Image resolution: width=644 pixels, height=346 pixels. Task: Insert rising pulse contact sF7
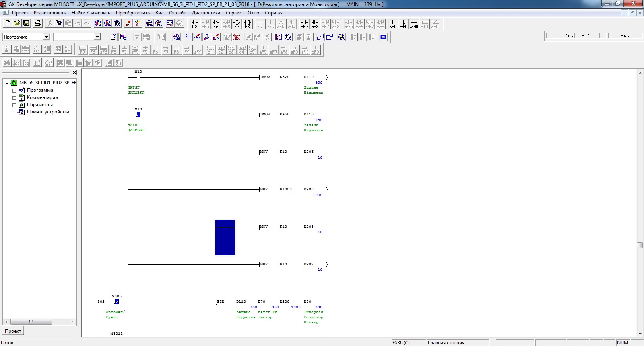305,24
